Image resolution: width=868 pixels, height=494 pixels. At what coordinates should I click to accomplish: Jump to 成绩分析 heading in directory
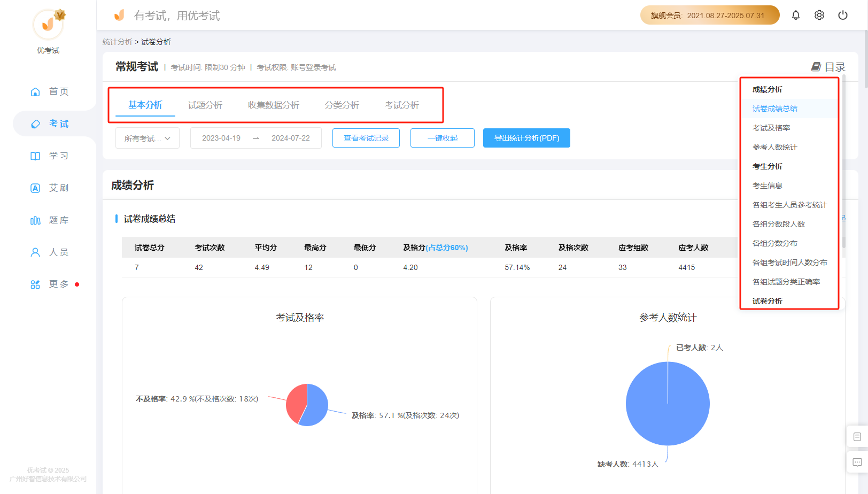point(768,89)
